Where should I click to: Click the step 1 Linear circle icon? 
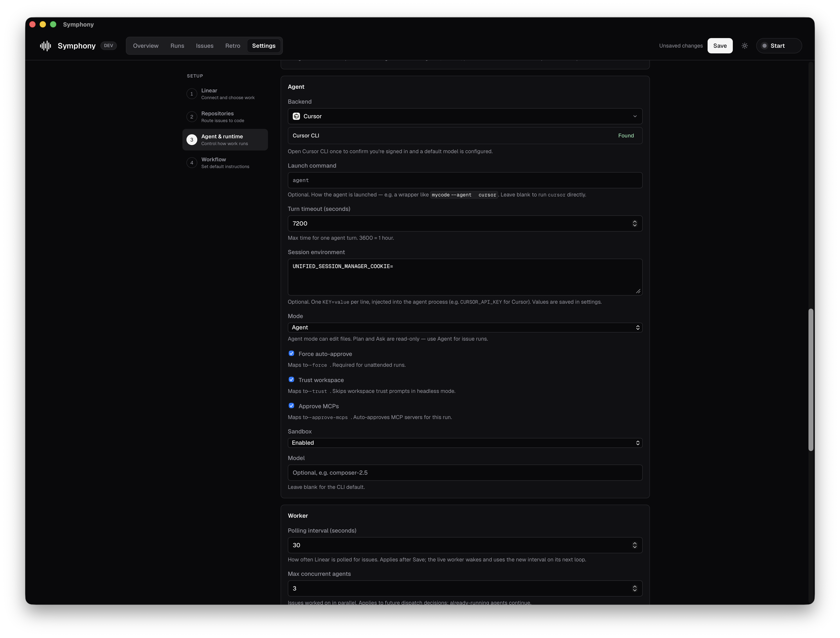click(192, 94)
